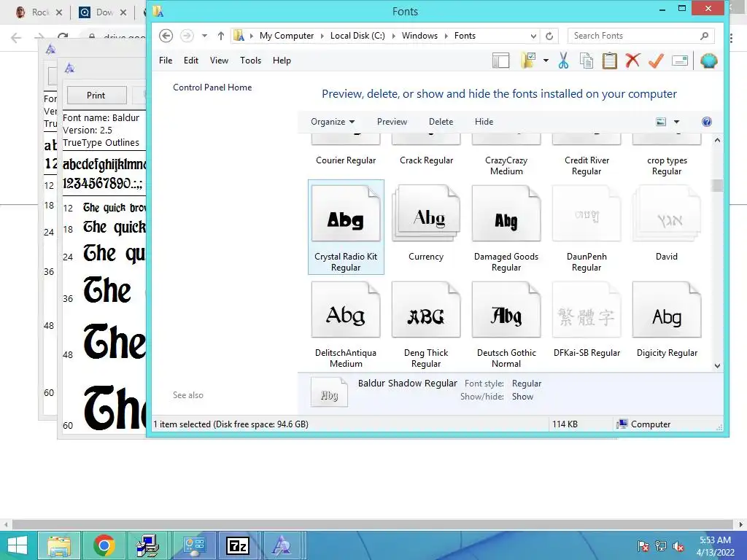The width and height of the screenshot is (747, 560).
Task: Select the Damaged Goods Regular font
Action: [x=506, y=227]
